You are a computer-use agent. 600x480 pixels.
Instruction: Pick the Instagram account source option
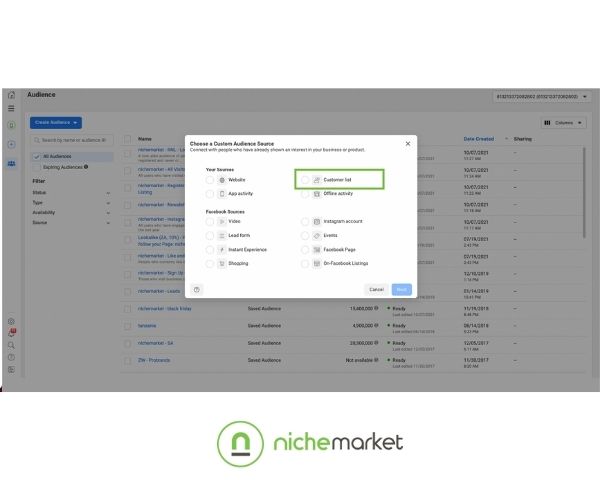coord(305,221)
